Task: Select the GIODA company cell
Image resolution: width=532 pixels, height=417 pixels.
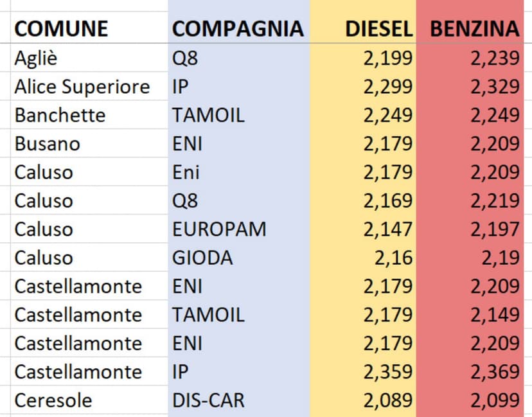Action: click(x=202, y=258)
